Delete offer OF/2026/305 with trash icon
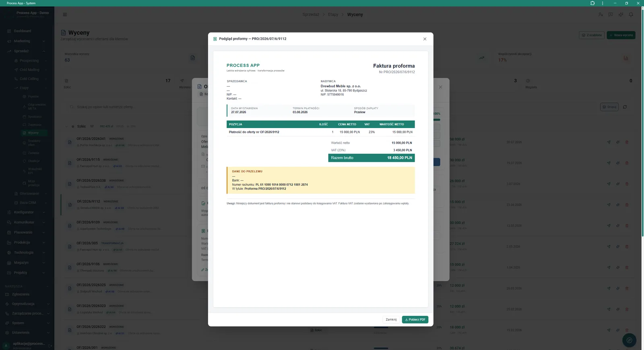 (x=627, y=246)
